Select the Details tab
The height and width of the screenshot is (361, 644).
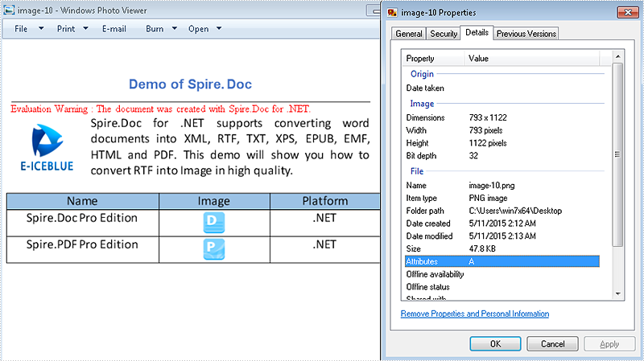pyautogui.click(x=477, y=32)
